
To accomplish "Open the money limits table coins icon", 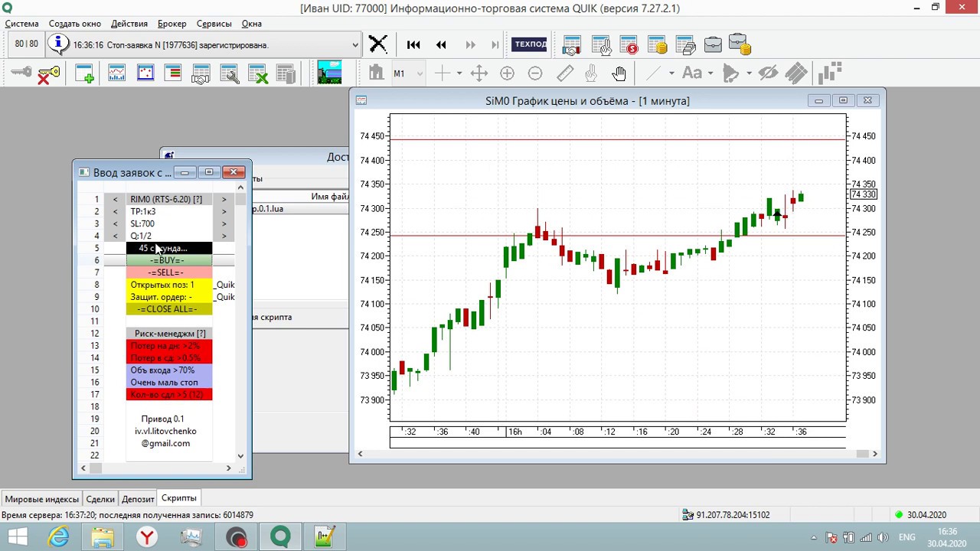I will (657, 44).
